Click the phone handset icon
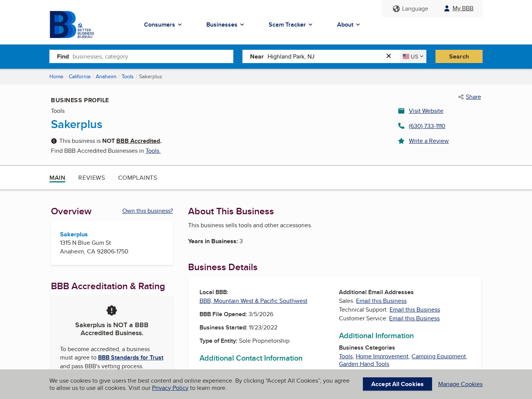 [401, 126]
